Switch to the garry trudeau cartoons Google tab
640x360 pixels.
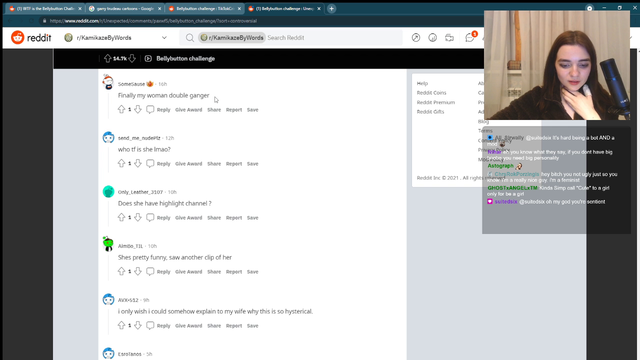(x=124, y=9)
